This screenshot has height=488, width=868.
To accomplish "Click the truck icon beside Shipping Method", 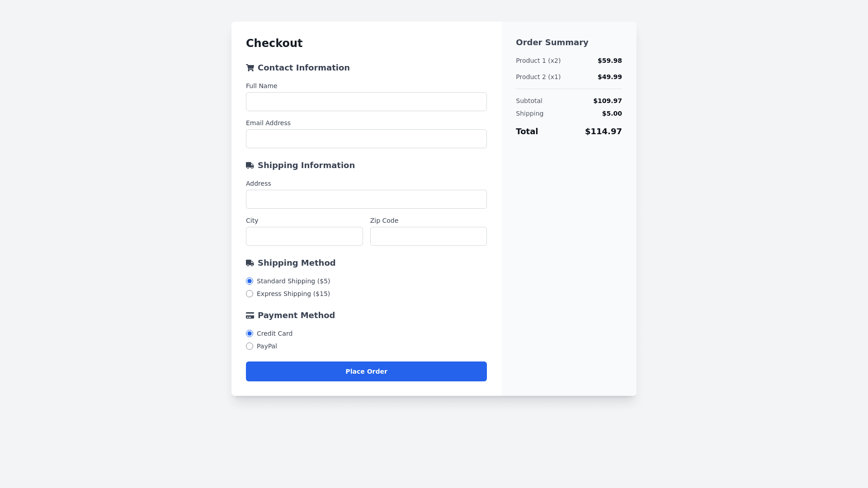I will click(x=250, y=263).
